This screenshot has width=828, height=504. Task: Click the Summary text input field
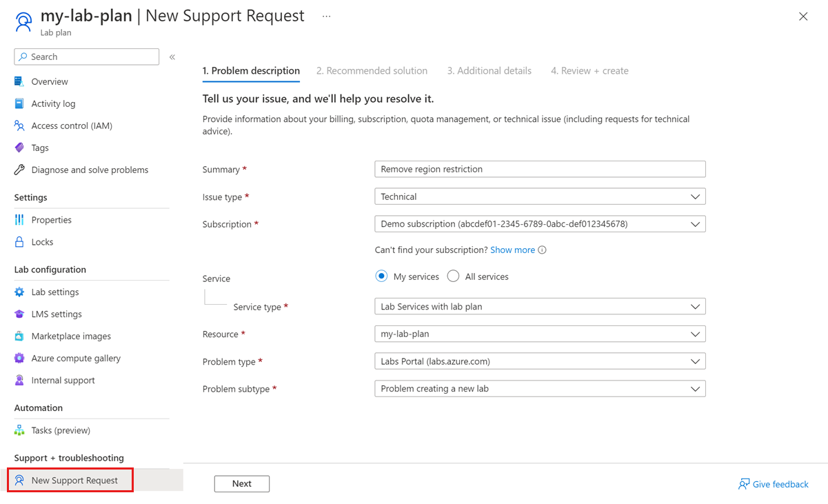click(540, 169)
